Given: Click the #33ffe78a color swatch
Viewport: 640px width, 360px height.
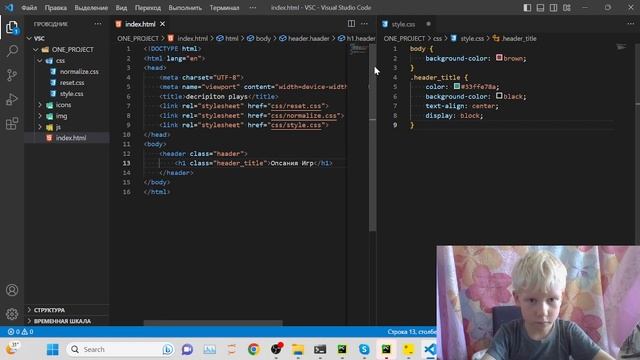Looking at the screenshot, I should [457, 86].
